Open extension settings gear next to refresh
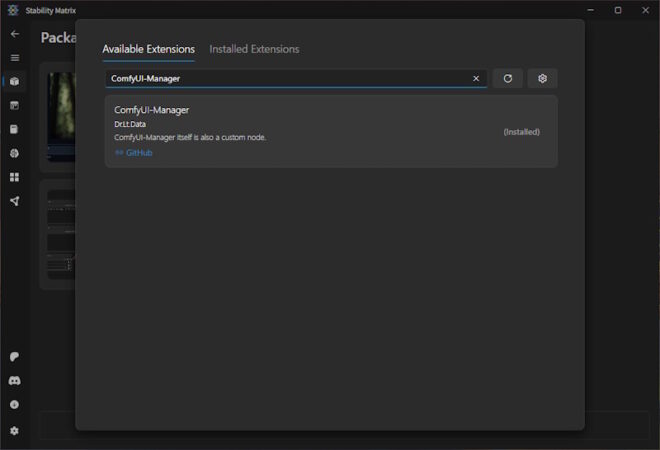Screen dimensions: 660x450 tap(543, 78)
